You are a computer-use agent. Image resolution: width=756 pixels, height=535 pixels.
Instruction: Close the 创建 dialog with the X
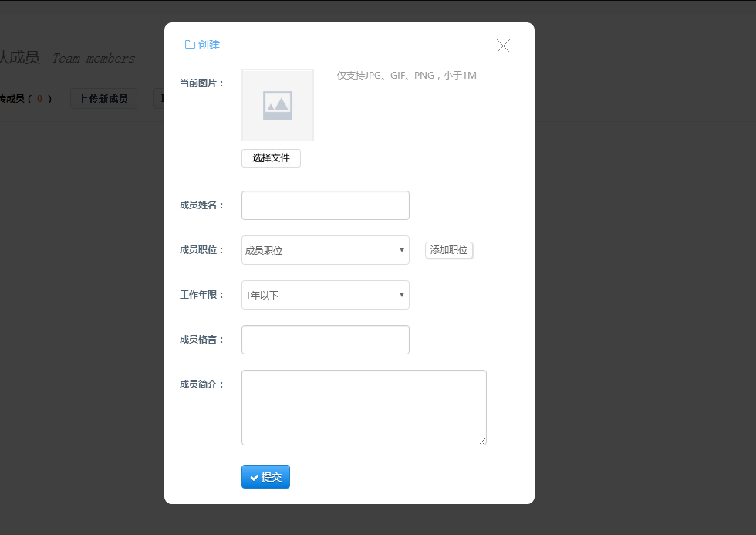point(503,46)
